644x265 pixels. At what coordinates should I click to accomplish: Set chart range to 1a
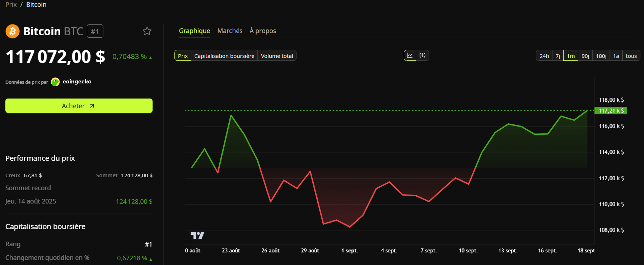(616, 56)
